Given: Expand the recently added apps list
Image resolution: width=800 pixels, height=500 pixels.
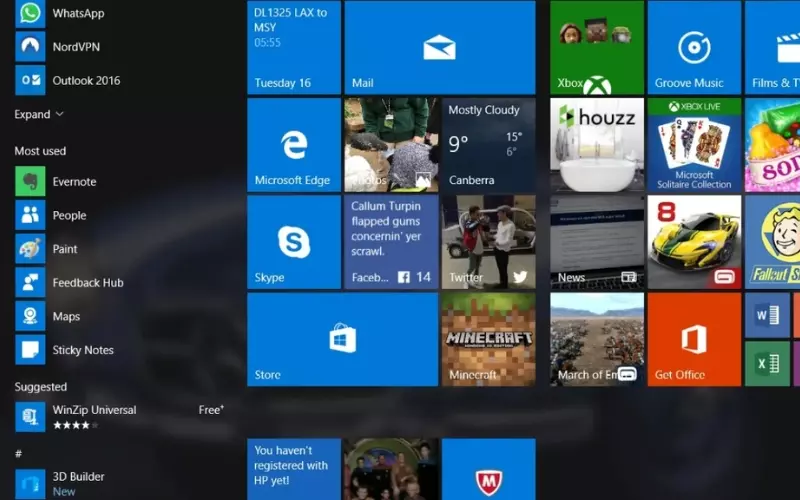Looking at the screenshot, I should coord(39,114).
